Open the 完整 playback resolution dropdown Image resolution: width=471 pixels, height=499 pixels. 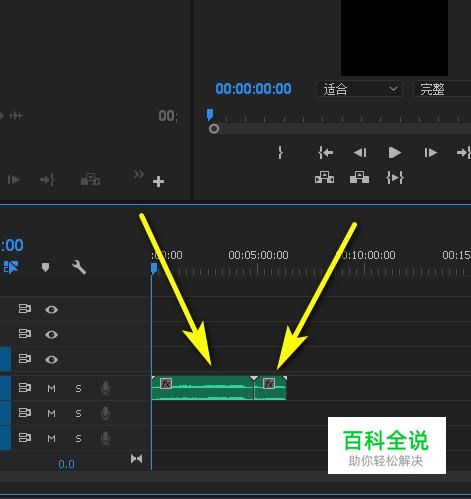442,89
